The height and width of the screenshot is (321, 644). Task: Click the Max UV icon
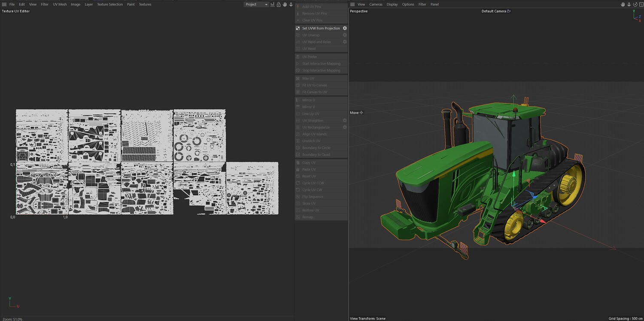point(298,79)
